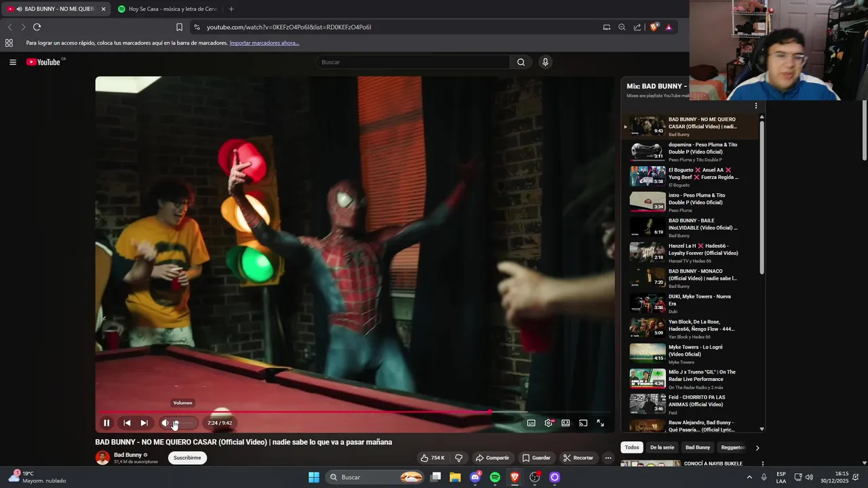Switch to Hoy Se Casa browser tab
Screen dimensions: 868x488
tap(167, 9)
